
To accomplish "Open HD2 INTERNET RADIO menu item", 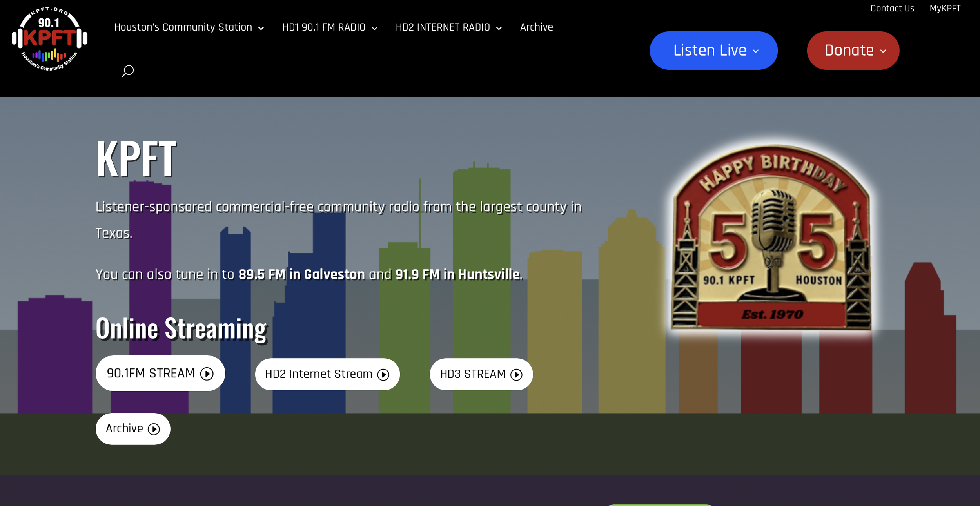I will pyautogui.click(x=443, y=27).
